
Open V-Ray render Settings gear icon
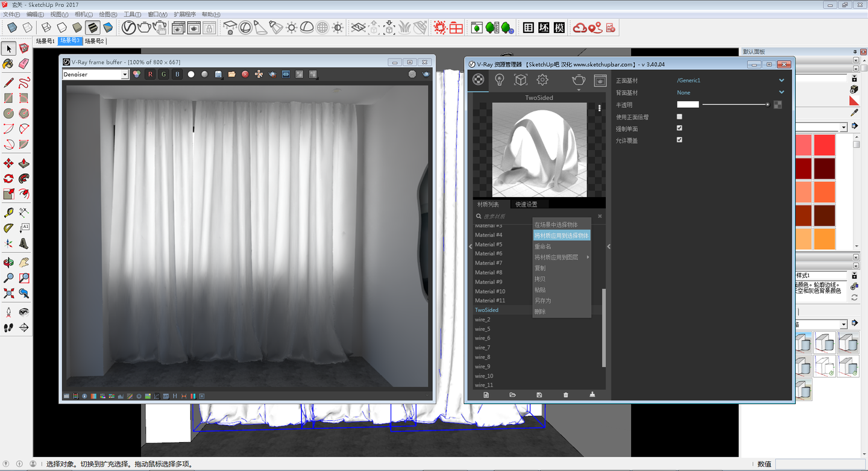pyautogui.click(x=542, y=79)
